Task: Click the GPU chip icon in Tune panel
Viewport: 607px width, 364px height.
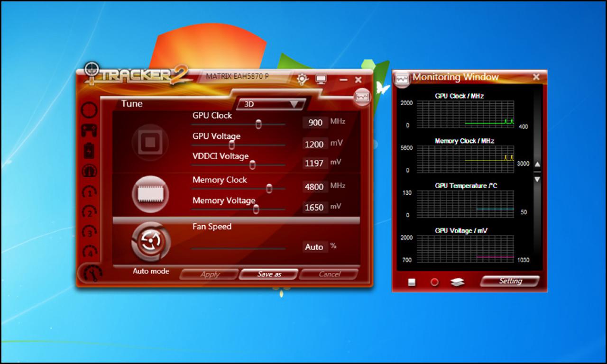Action: point(150,142)
